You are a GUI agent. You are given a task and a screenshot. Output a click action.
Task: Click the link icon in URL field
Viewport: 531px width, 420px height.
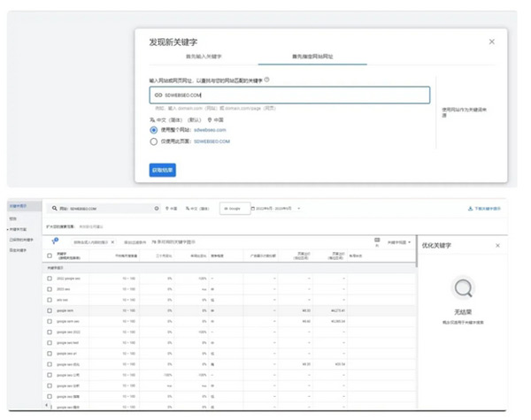click(x=158, y=95)
